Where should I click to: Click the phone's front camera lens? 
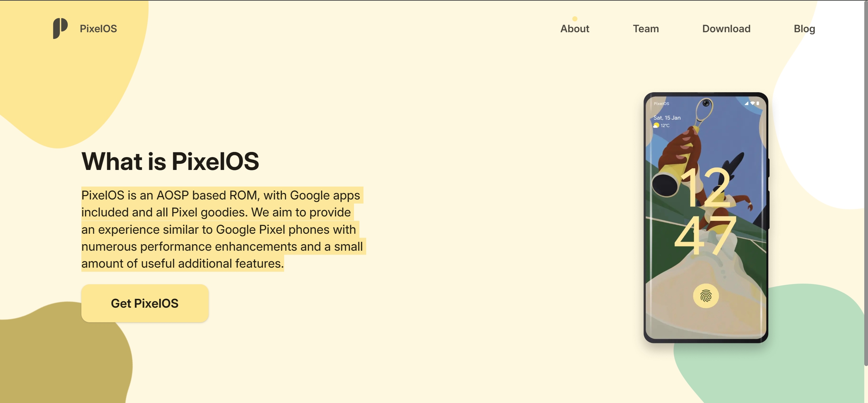coord(706,103)
